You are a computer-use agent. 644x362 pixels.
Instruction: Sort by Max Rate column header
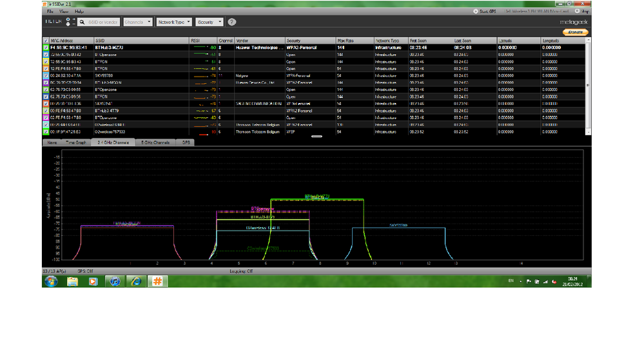pyautogui.click(x=355, y=41)
